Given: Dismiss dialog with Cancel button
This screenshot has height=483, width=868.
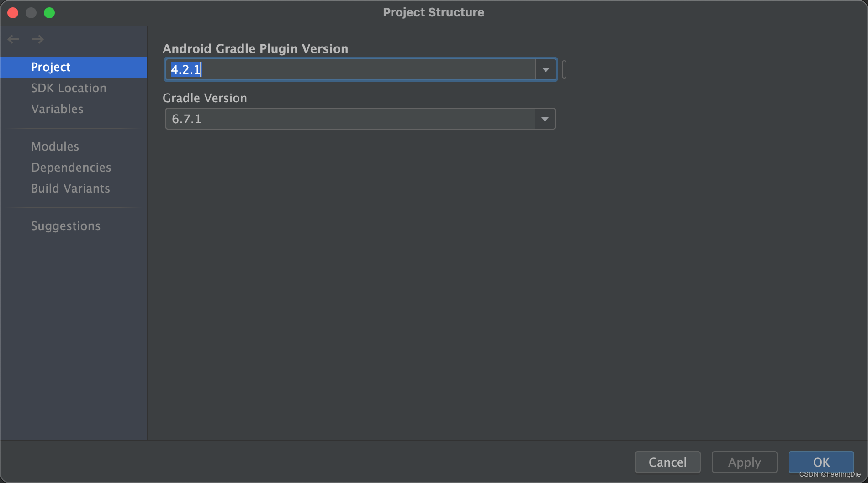Looking at the screenshot, I should [x=667, y=462].
